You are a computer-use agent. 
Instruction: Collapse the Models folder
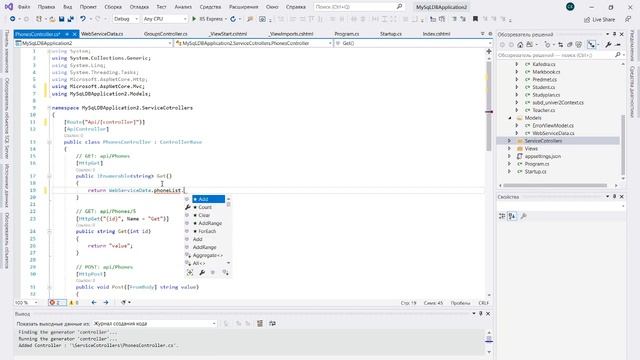pyautogui.click(x=510, y=118)
